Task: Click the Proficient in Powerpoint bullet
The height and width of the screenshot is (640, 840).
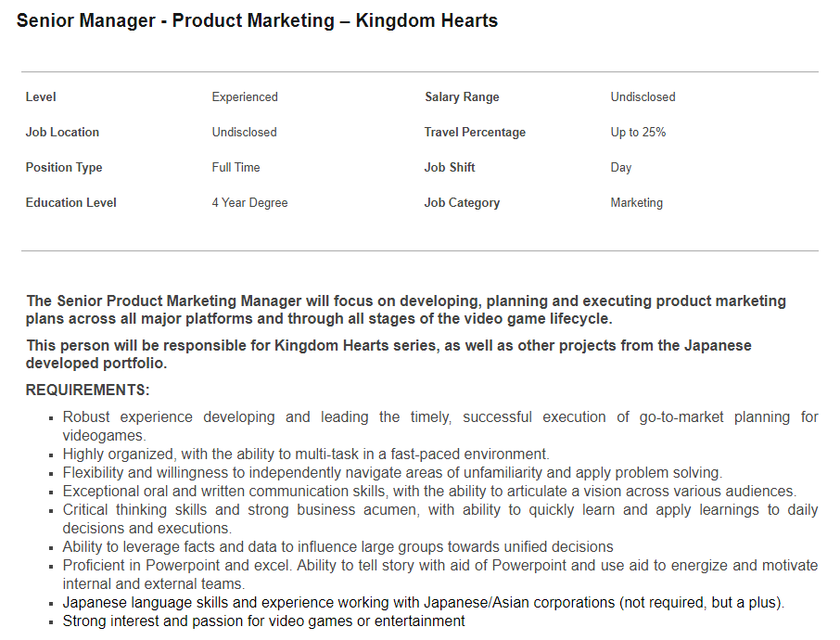Action: click(x=440, y=574)
